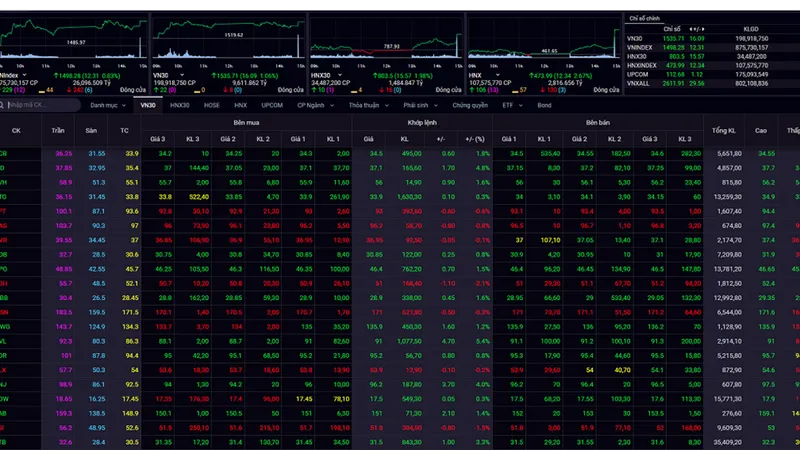Click the reference price cell 148.9

pos(131,413)
